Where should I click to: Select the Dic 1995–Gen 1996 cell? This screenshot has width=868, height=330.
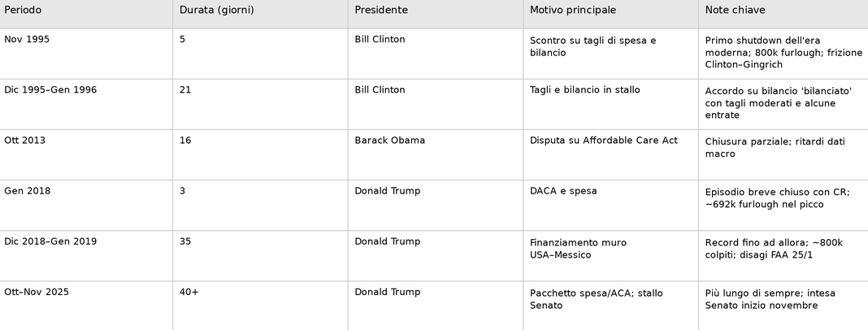coord(50,90)
